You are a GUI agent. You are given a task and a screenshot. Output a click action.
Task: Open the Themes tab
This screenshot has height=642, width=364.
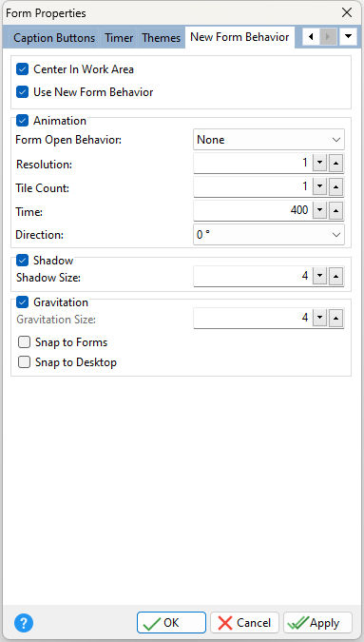(162, 38)
